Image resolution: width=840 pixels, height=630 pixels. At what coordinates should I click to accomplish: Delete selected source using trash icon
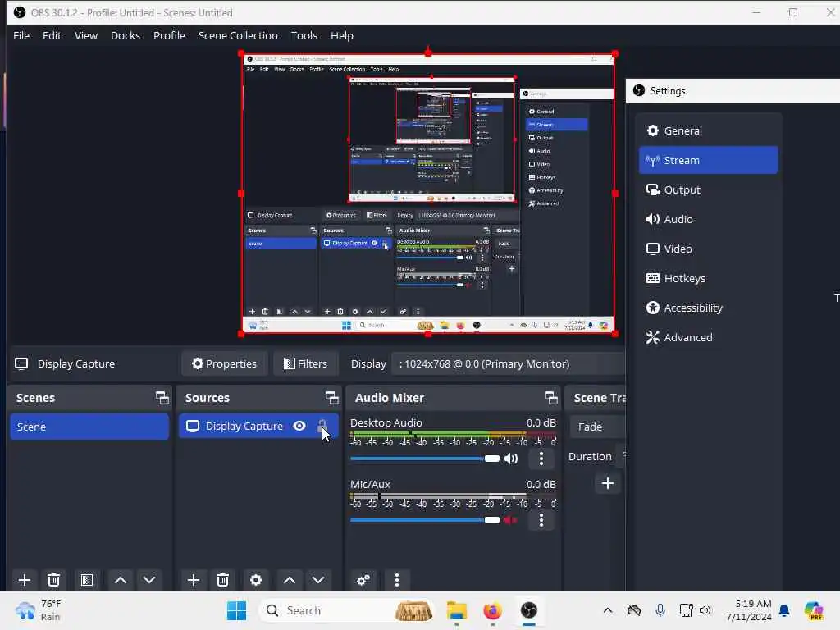tap(223, 580)
